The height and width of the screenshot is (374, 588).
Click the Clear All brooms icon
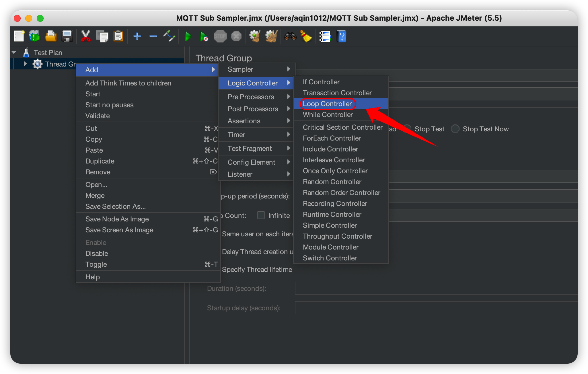coord(271,36)
